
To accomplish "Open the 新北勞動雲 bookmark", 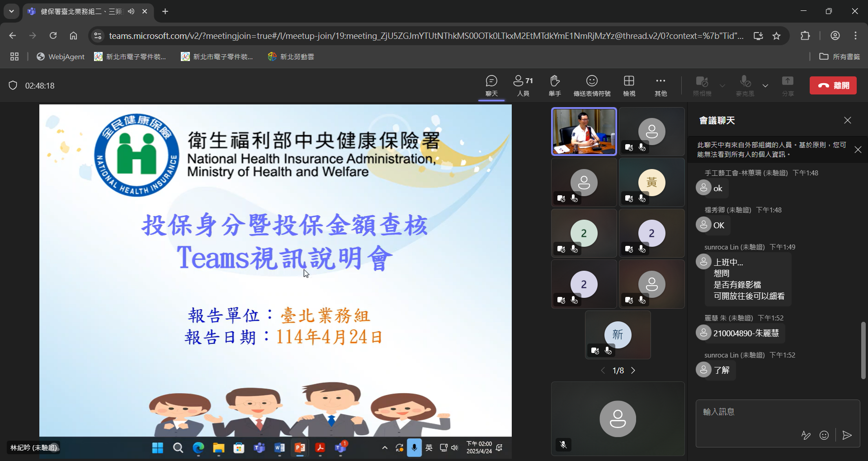I will point(291,56).
